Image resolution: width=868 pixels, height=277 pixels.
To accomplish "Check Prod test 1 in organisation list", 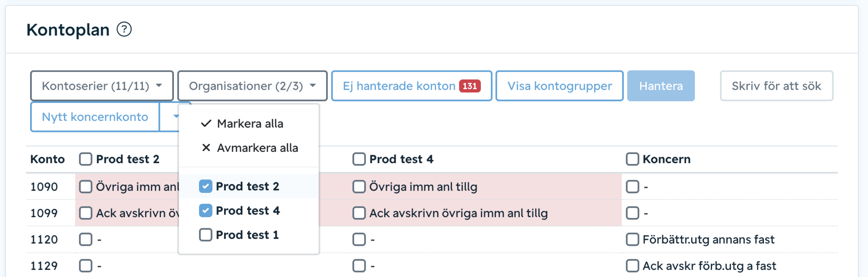I will [205, 235].
